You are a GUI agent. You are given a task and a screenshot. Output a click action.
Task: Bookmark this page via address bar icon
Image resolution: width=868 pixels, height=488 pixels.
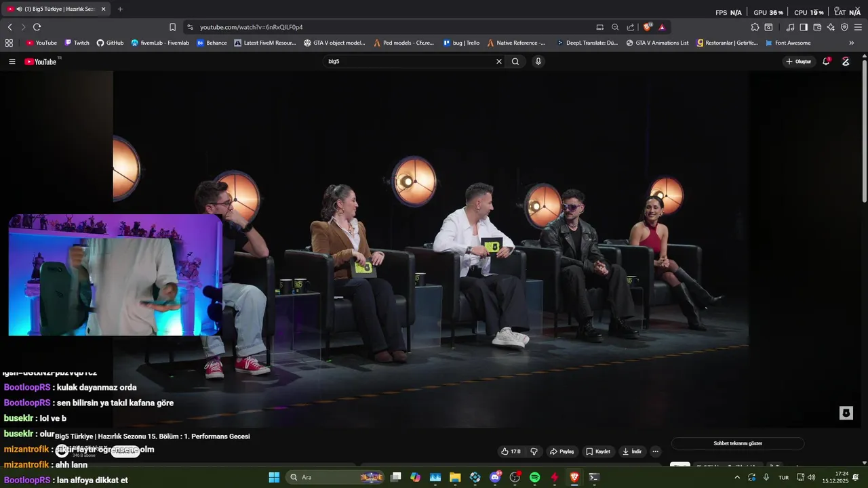pos(172,27)
